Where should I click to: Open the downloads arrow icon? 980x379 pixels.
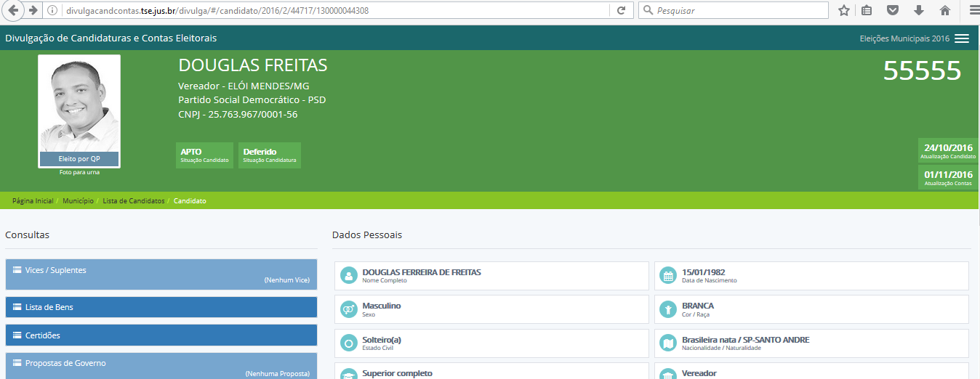[919, 10]
